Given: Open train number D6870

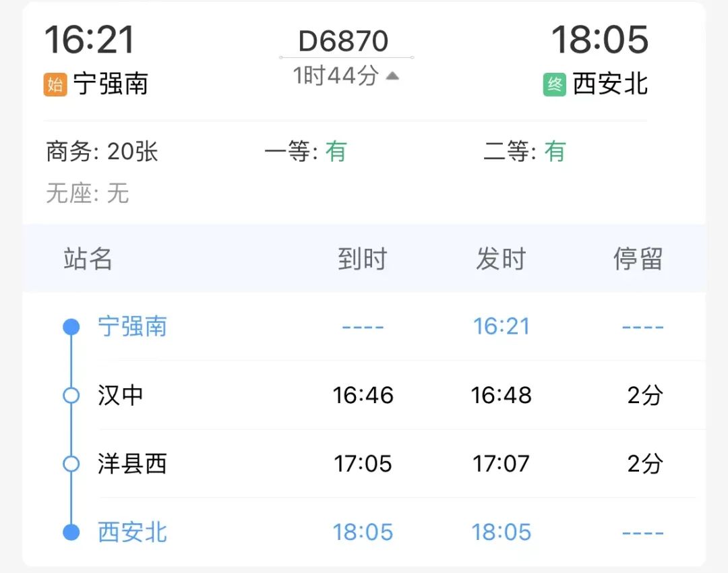Looking at the screenshot, I should [x=343, y=41].
